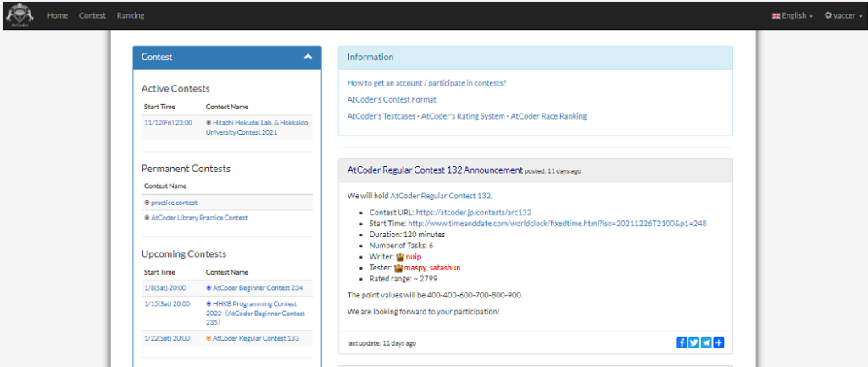Open contest URL atcoder.jp/contests/arc132
This screenshot has width=868, height=367.
474,213
